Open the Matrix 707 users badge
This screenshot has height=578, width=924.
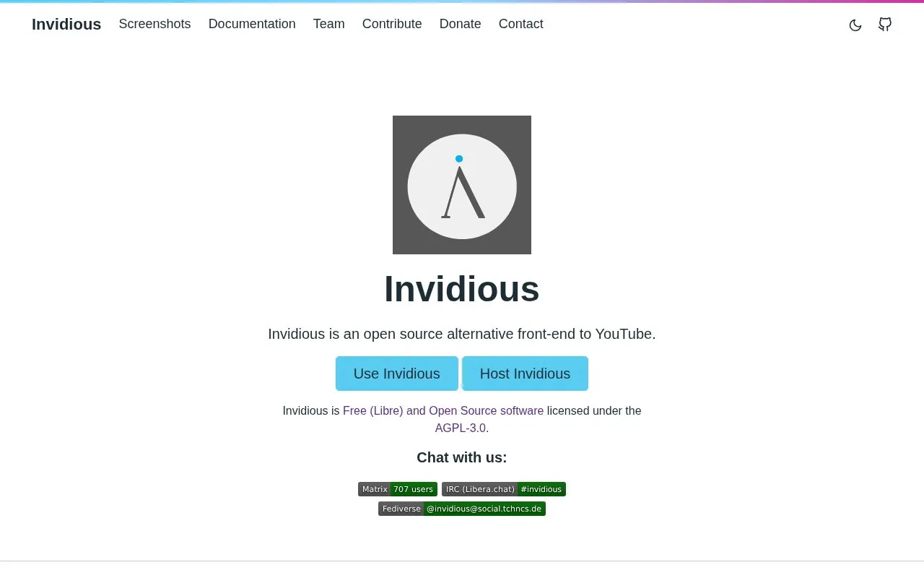398,489
